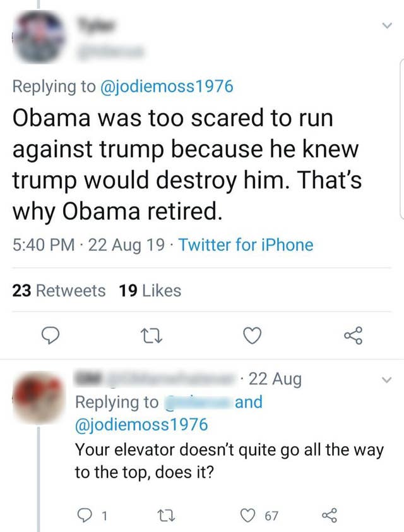404x532 pixels.
Task: Click the reply's 22 Aug date
Action: coord(275,379)
